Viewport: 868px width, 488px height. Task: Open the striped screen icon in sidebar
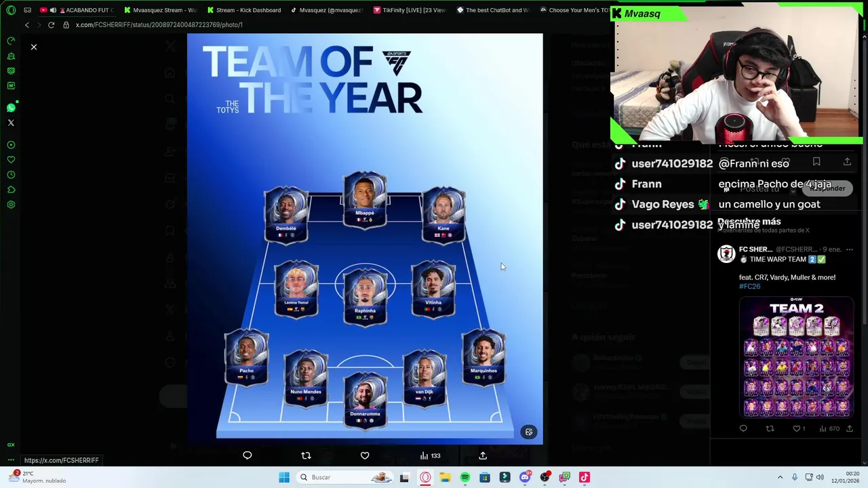11,70
